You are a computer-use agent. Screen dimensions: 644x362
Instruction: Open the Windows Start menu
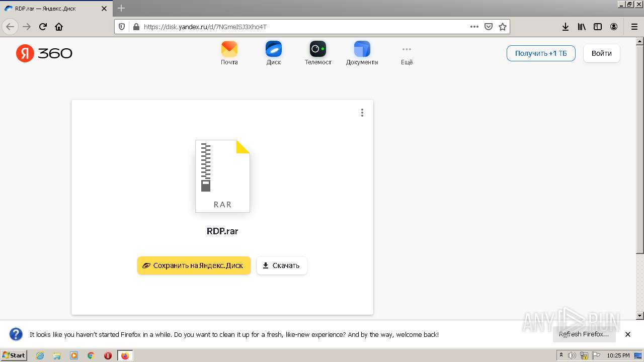[14, 355]
